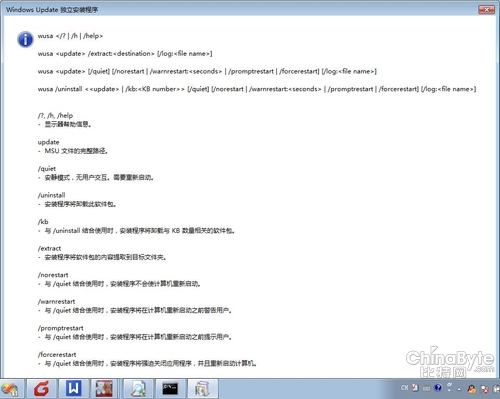Select the 'wusa /uninstall' syntax line
The image size is (500, 399).
coord(257,89)
